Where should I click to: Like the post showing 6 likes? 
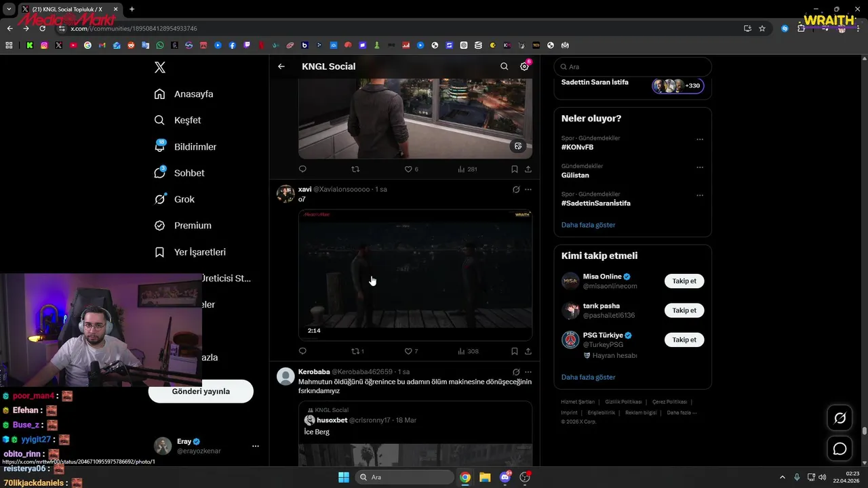[411, 169]
